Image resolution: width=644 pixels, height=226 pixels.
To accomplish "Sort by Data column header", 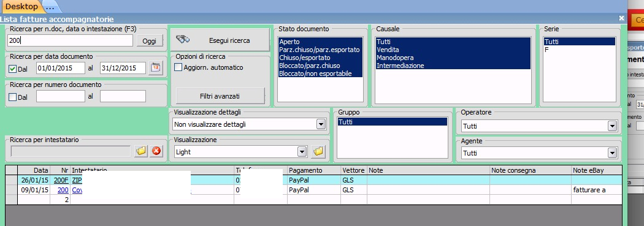I will click(34, 170).
